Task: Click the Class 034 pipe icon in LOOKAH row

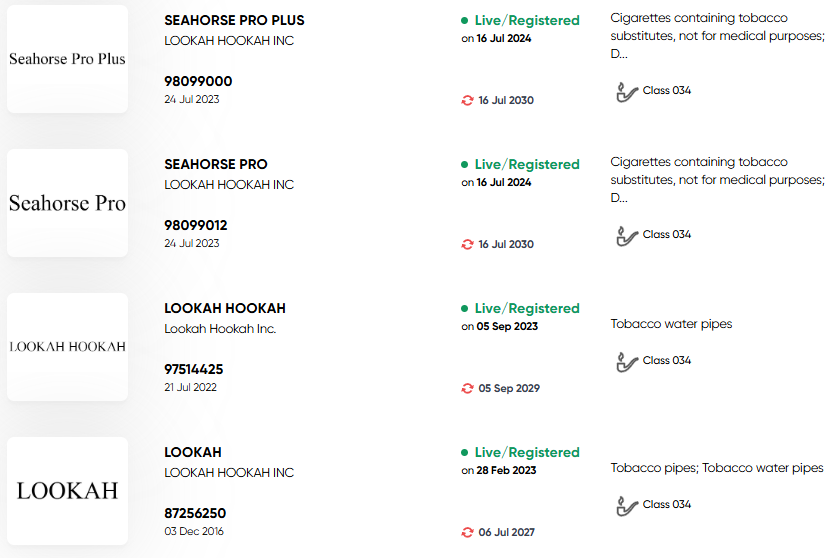Action: pyautogui.click(x=626, y=506)
